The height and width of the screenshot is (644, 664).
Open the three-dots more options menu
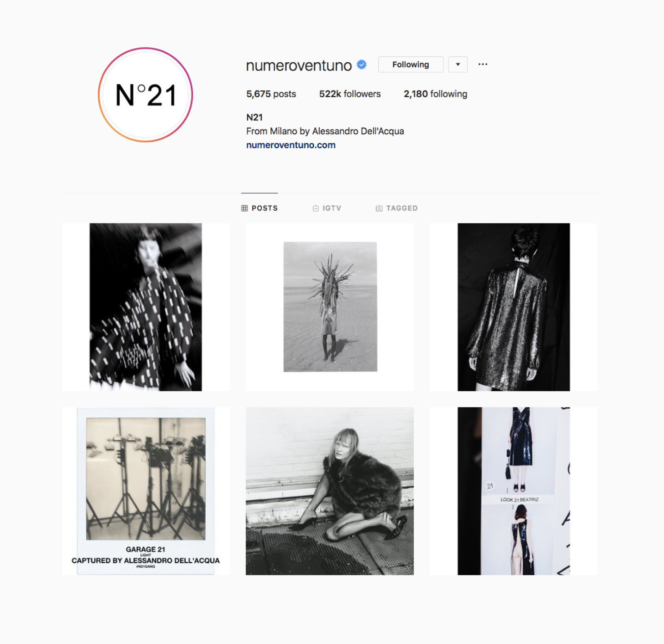coord(482,64)
